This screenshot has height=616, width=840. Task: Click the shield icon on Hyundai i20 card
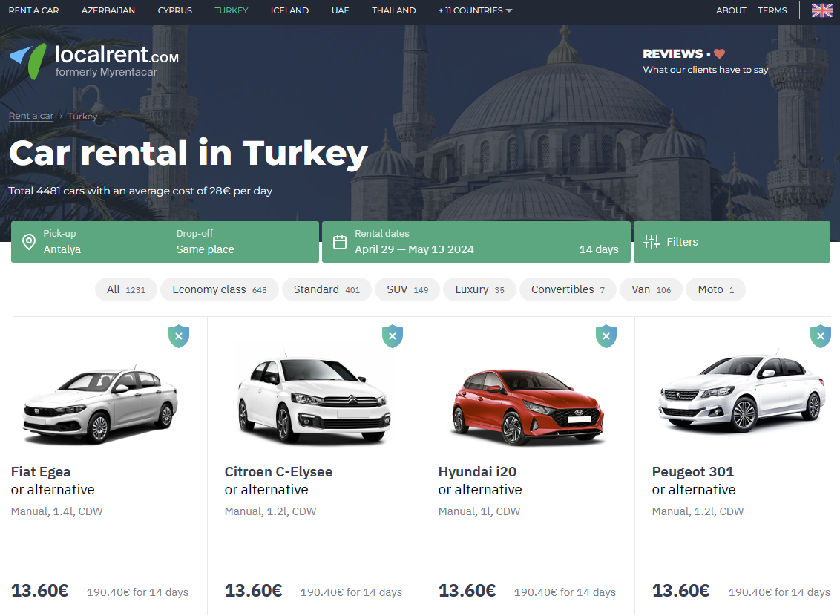tap(606, 336)
